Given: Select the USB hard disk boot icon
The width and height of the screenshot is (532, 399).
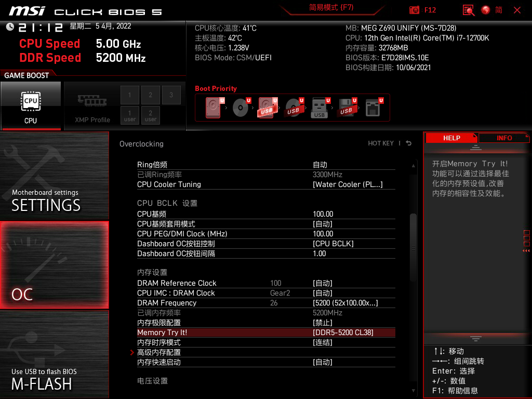Looking at the screenshot, I should (x=268, y=108).
